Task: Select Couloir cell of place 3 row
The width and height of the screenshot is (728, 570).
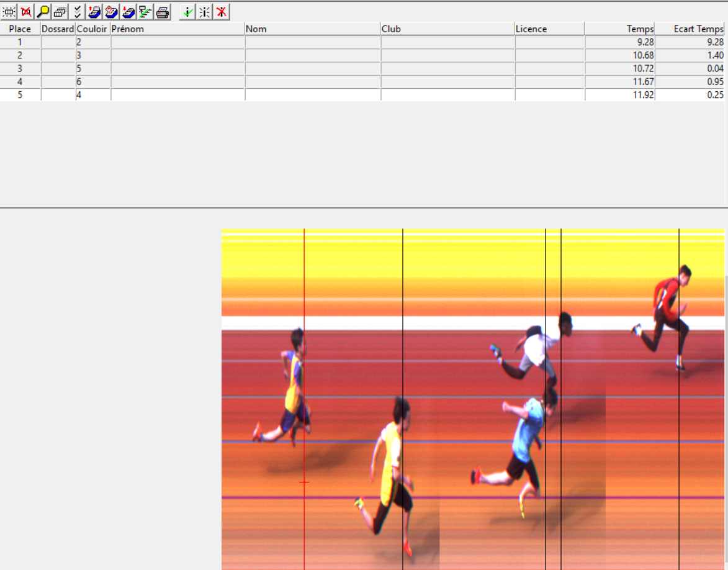Action: point(93,68)
